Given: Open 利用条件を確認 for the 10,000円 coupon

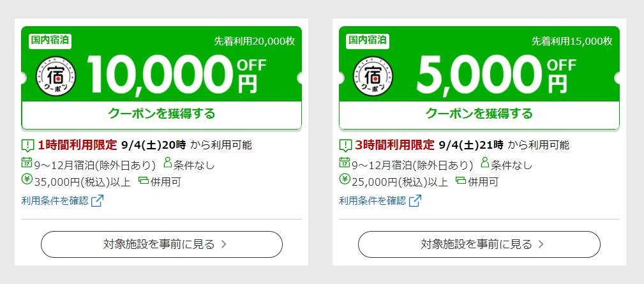Looking at the screenshot, I should point(55,200).
